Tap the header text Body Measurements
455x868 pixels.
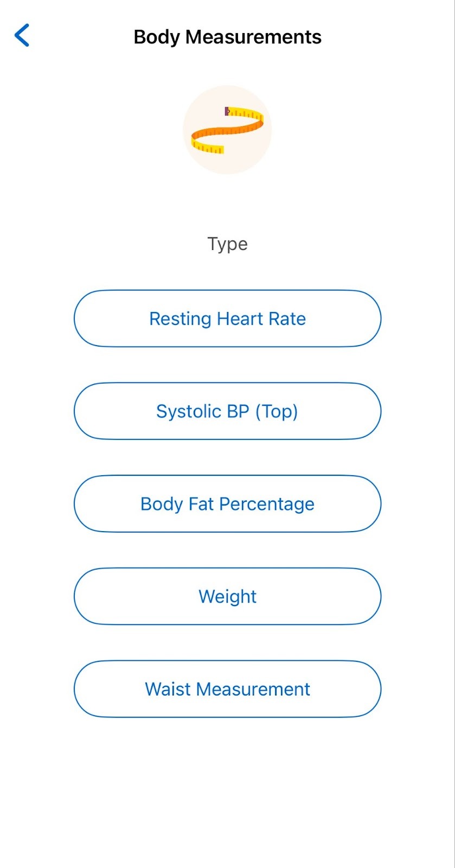(227, 37)
